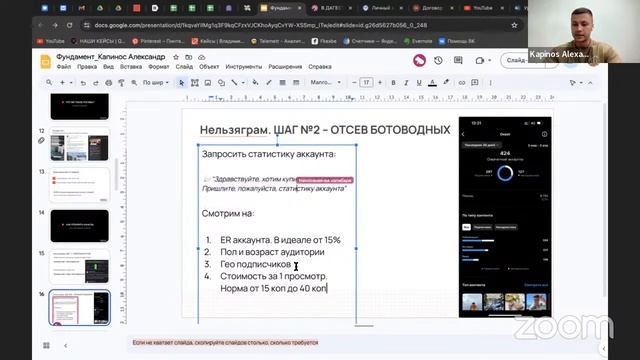This screenshot has height=360, width=640.
Task: Click the camera Meet call icon
Action: coord(480,60)
